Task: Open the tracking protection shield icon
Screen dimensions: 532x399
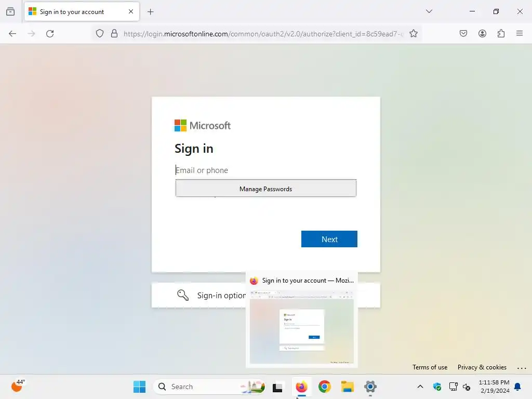Action: (x=99, y=34)
